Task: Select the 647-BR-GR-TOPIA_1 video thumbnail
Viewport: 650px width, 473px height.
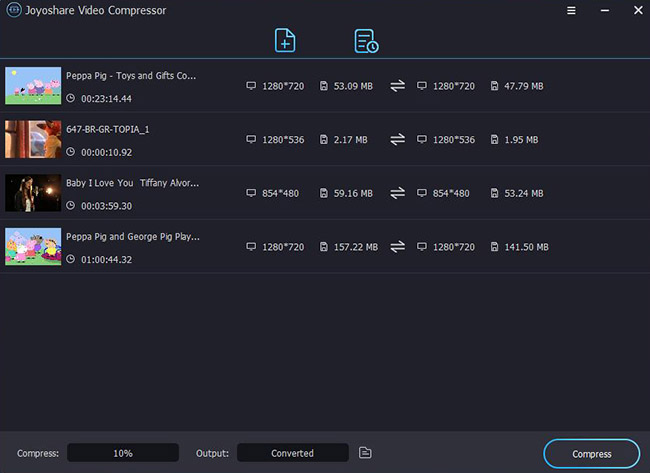Action: (33, 139)
